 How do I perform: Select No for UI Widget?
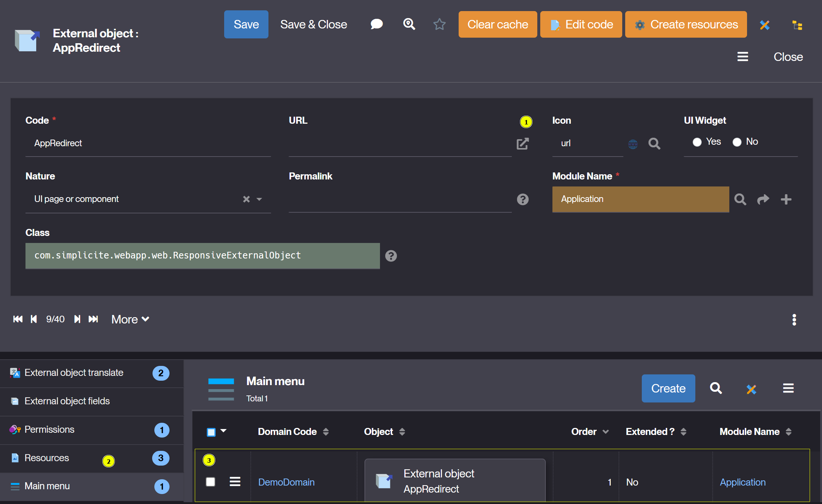pos(737,142)
